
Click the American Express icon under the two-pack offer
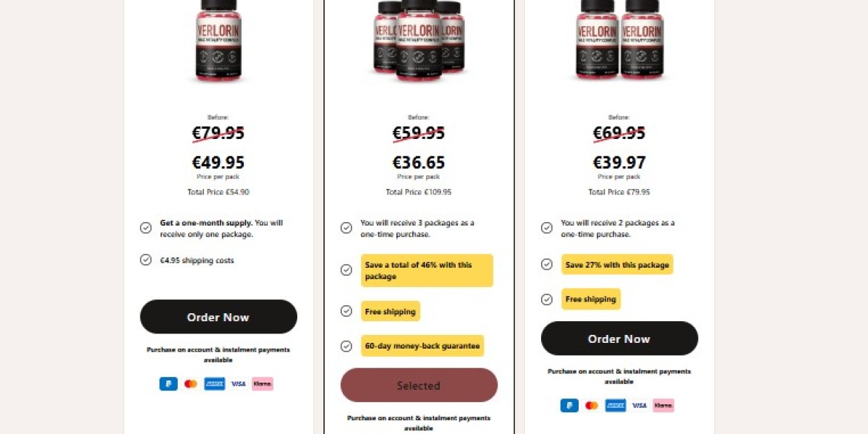[616, 406]
